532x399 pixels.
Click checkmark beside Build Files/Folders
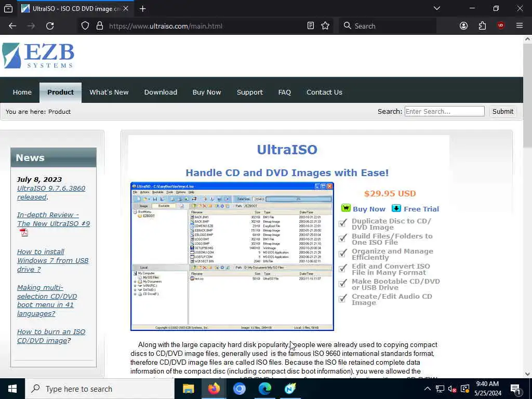click(x=343, y=238)
